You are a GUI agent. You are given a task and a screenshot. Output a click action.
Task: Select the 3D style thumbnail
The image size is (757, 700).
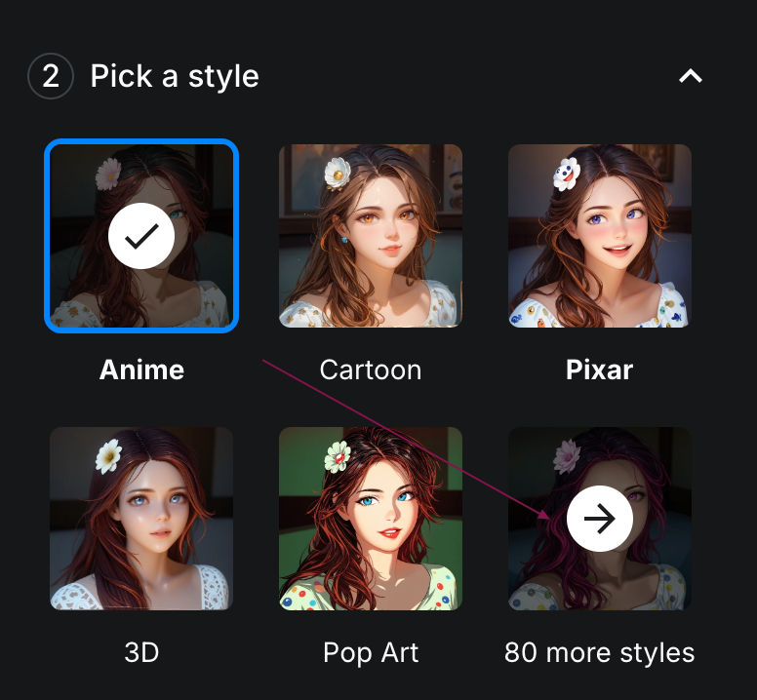coord(141,519)
